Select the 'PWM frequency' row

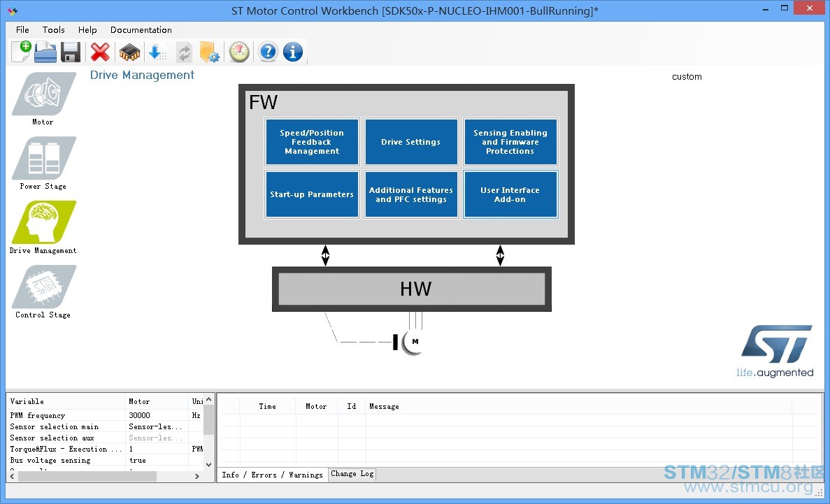106,416
